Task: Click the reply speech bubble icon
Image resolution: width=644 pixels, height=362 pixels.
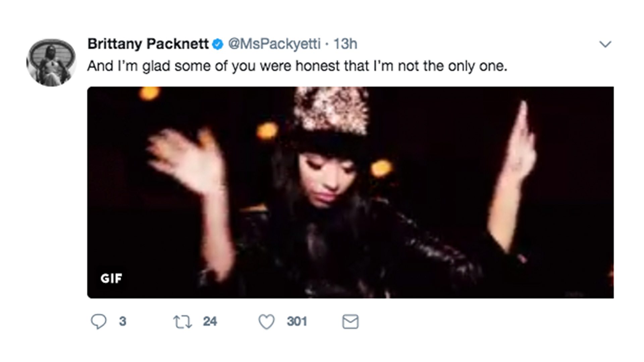Action: (x=99, y=322)
